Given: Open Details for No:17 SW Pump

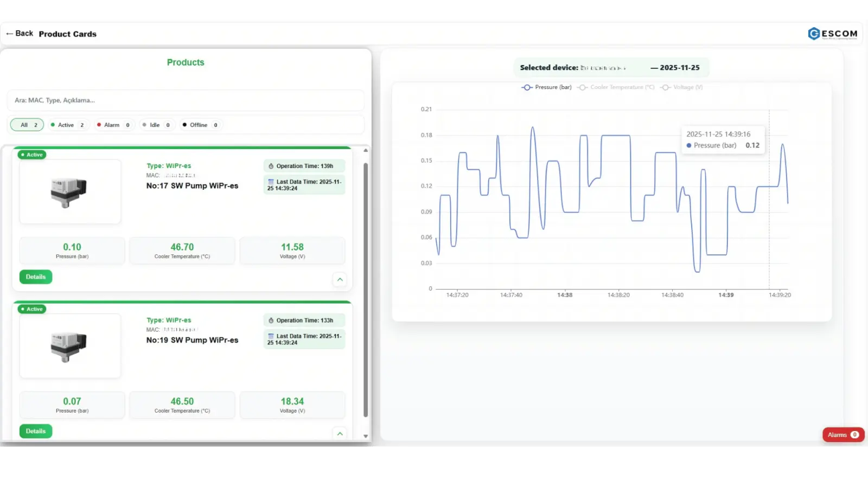Looking at the screenshot, I should click(36, 277).
